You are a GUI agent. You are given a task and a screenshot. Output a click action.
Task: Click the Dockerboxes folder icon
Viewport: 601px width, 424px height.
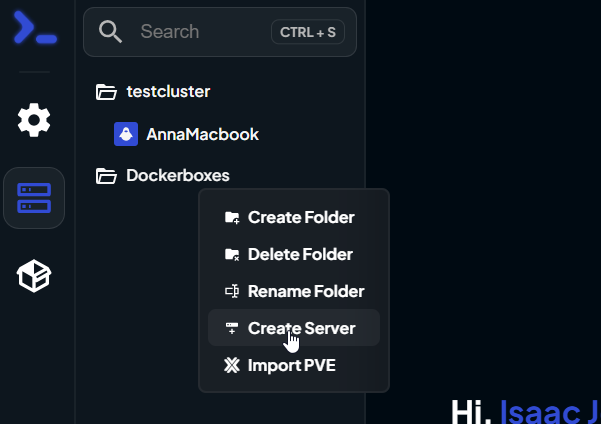pyautogui.click(x=106, y=176)
